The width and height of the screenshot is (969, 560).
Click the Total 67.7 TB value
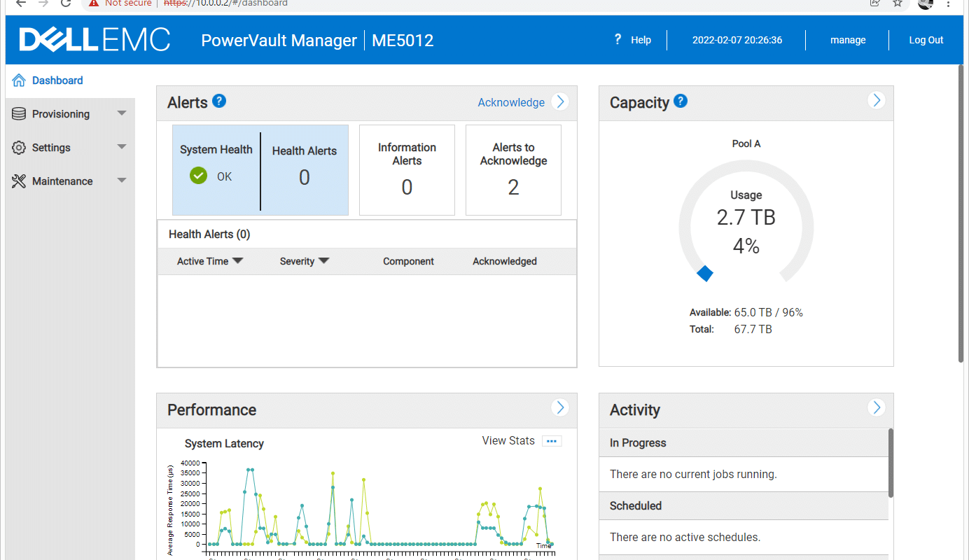click(x=753, y=329)
